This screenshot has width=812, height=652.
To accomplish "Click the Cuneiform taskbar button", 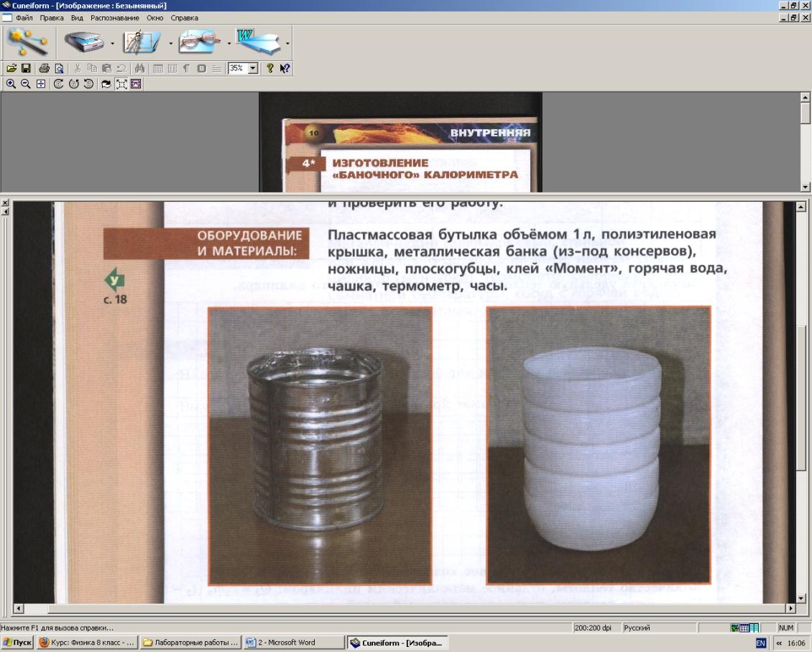I will tap(397, 643).
